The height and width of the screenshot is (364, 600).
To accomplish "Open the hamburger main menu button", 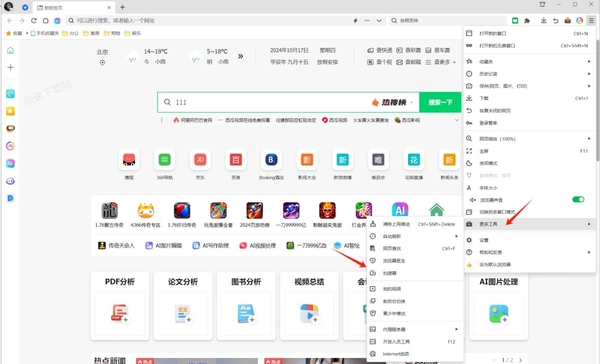I will click(592, 21).
